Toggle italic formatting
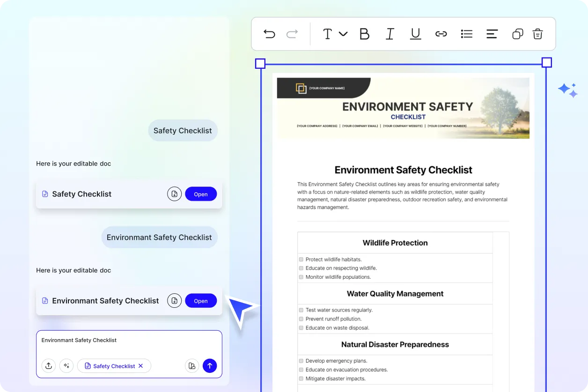Viewport: 588px width, 392px height. pos(390,34)
